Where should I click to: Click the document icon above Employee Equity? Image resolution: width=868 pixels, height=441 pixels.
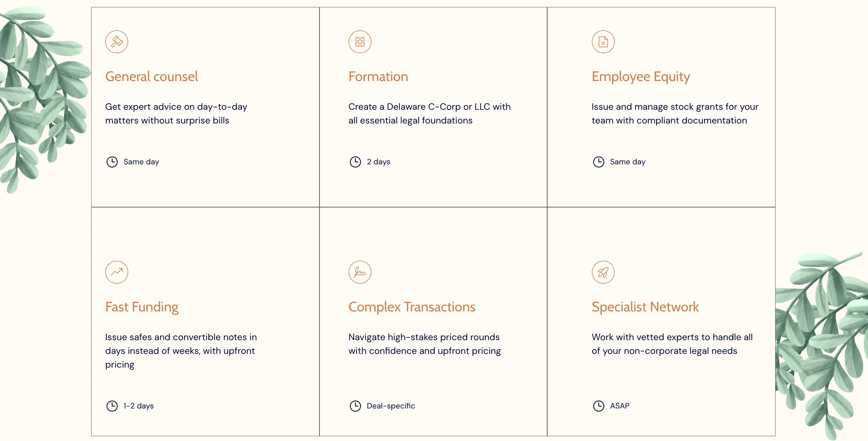(603, 42)
